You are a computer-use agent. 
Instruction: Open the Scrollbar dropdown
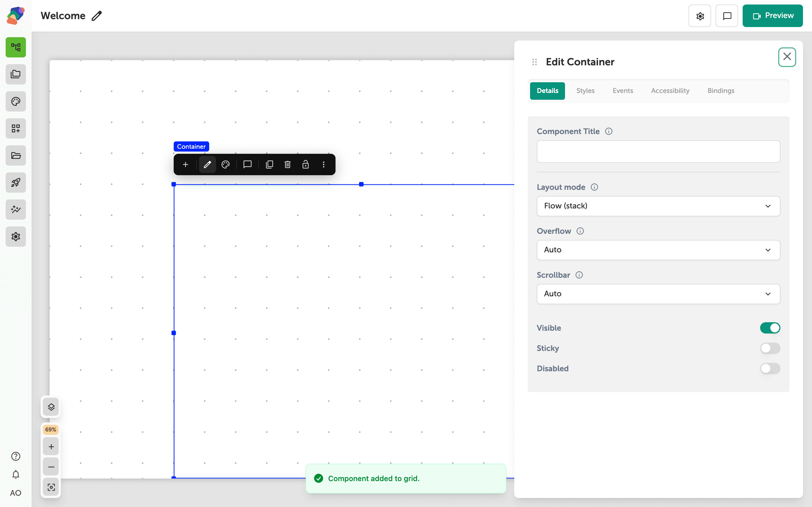(x=658, y=294)
